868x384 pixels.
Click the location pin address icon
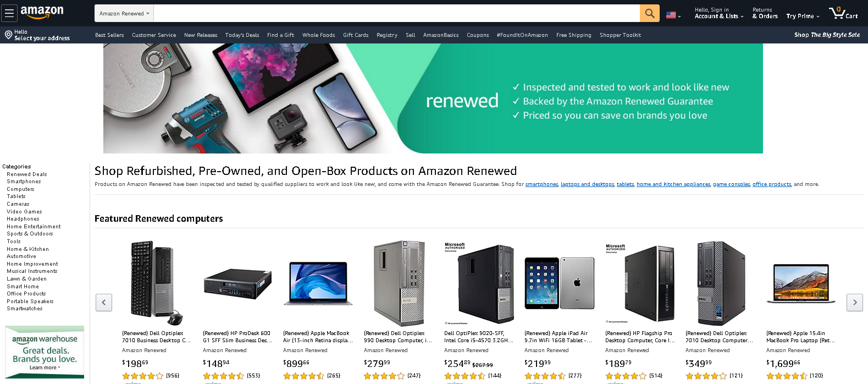pos(8,35)
